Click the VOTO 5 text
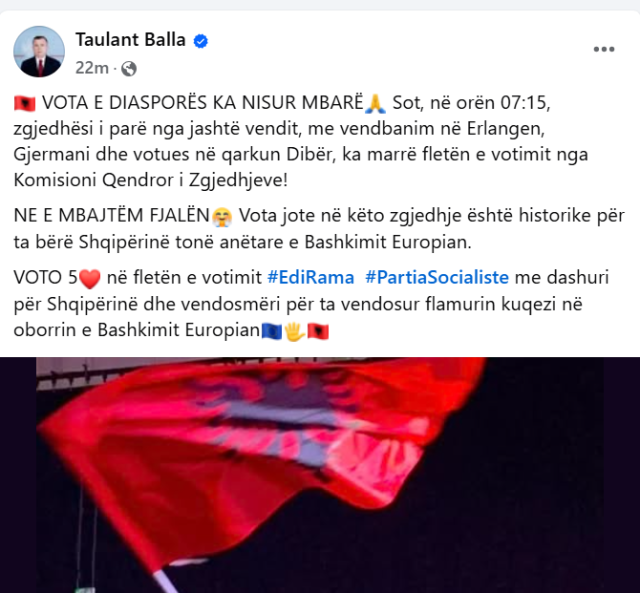Image resolution: width=640 pixels, height=593 pixels. pos(45,278)
